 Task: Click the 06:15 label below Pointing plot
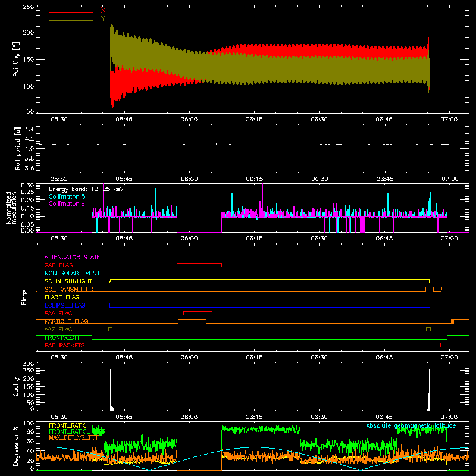(254, 120)
